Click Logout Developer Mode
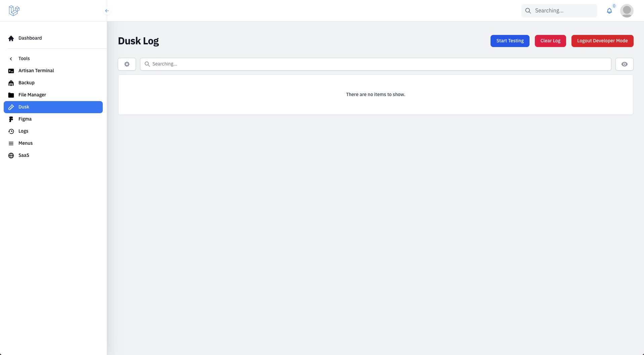The image size is (644, 355). tap(602, 41)
